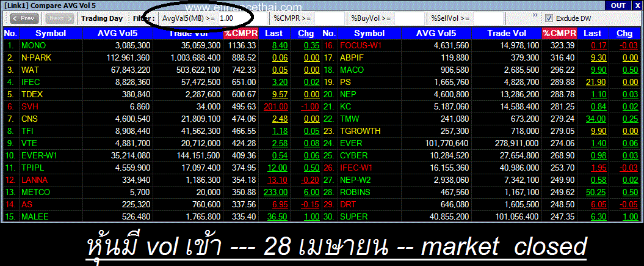Select DRT symbol
This screenshot has width=644, height=266.
(x=349, y=204)
